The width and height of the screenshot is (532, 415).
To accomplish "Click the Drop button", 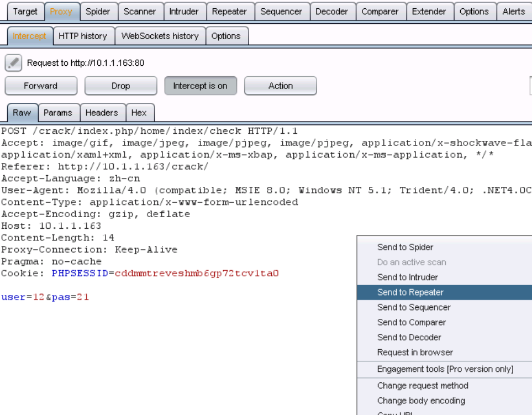I will click(x=121, y=86).
